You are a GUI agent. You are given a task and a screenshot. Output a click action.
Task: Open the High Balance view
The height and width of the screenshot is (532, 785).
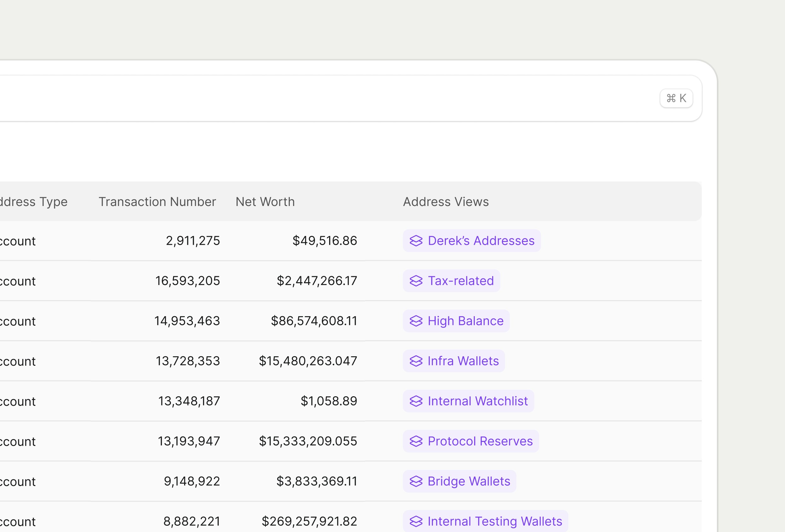(465, 321)
